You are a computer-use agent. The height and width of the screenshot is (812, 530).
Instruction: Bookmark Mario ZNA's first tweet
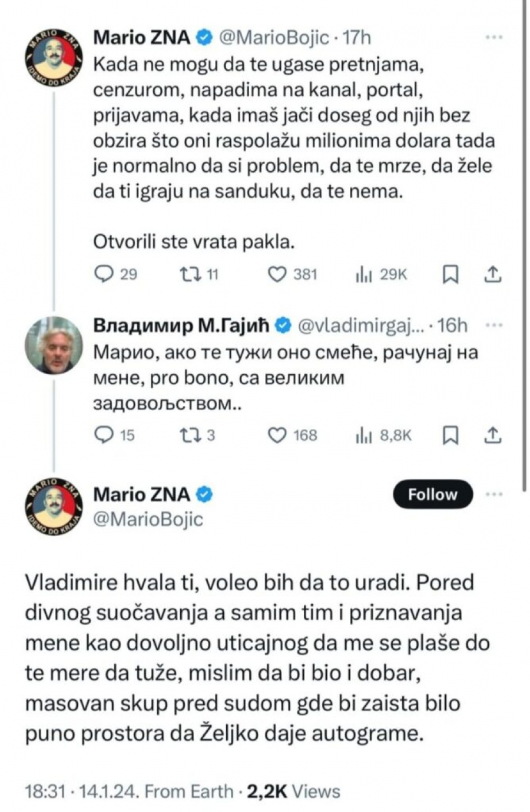(450, 272)
